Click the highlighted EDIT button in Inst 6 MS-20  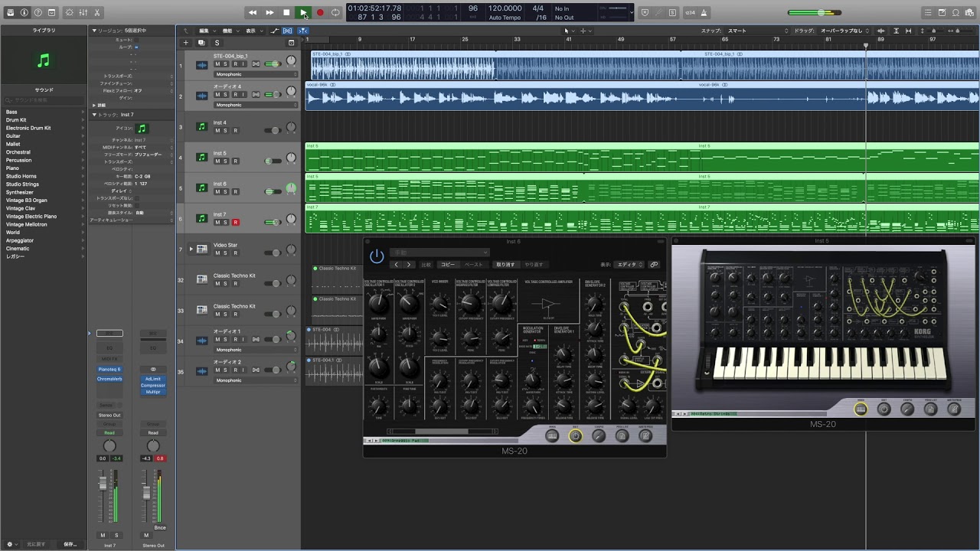pyautogui.click(x=575, y=436)
